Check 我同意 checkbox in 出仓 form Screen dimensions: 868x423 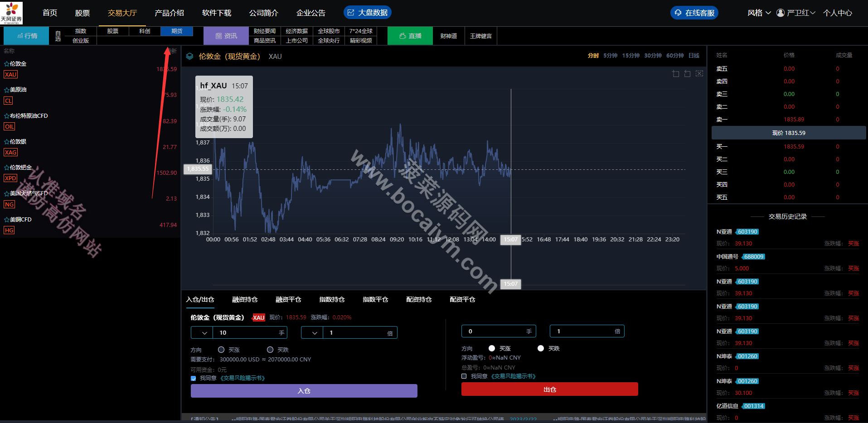pyautogui.click(x=464, y=376)
